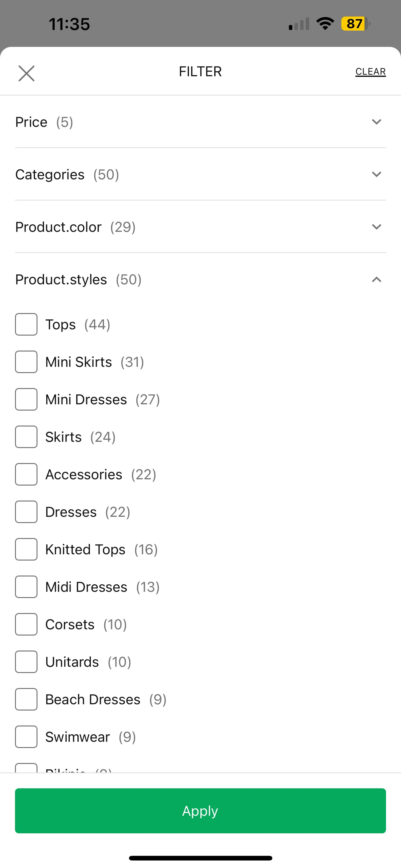
Task: Tap the Product.styles section header label
Action: [61, 280]
